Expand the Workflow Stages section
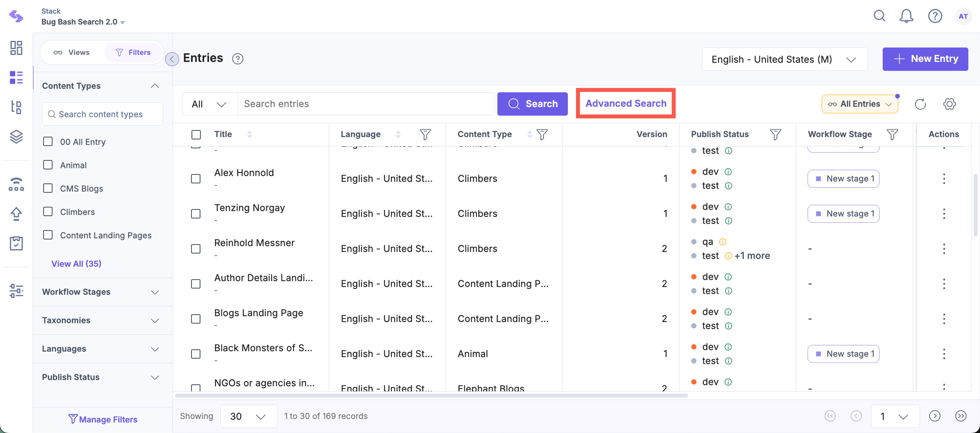The image size is (980, 433). coord(102,292)
